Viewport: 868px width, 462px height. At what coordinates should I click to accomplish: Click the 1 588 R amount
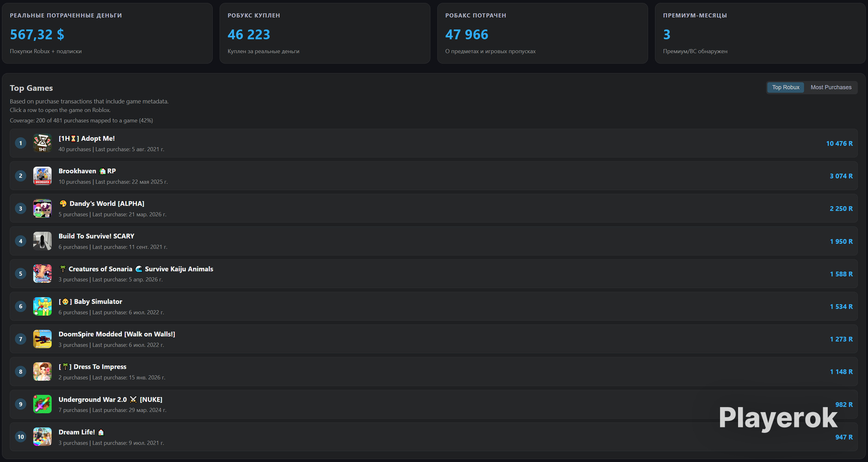click(x=841, y=274)
